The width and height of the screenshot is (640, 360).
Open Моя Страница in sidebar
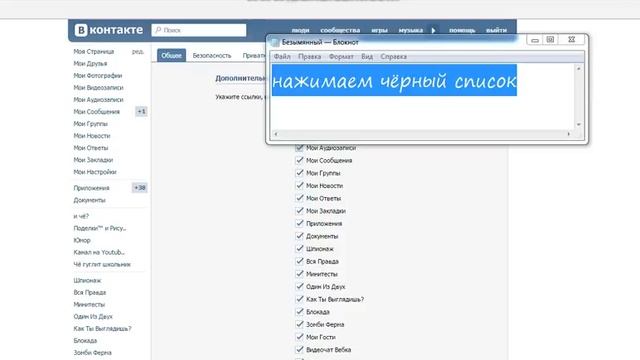point(93,51)
